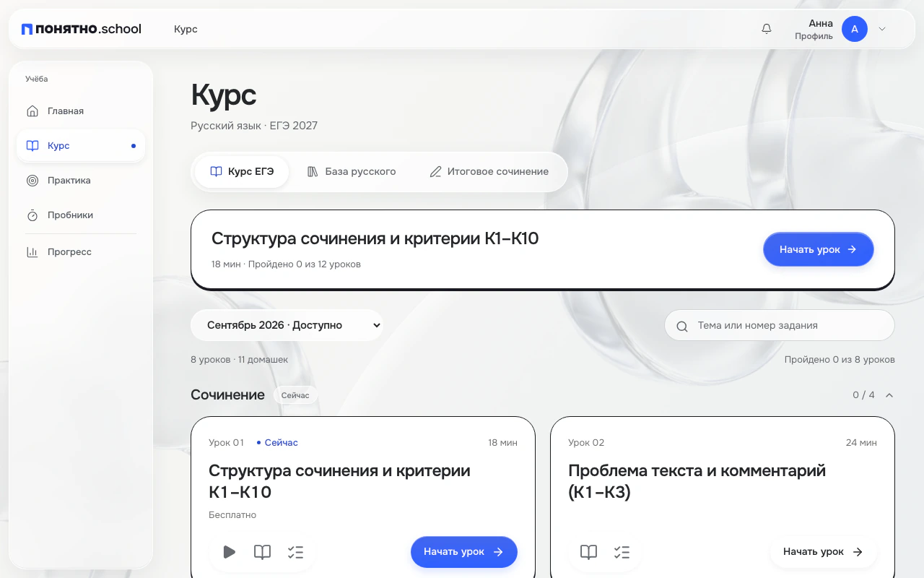Click the Русский язык · ЕГЭ 2027 subtitle
The height and width of the screenshot is (578, 924).
pos(254,126)
